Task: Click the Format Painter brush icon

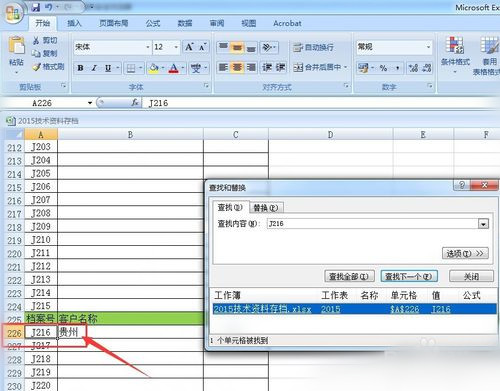Action: [36, 67]
